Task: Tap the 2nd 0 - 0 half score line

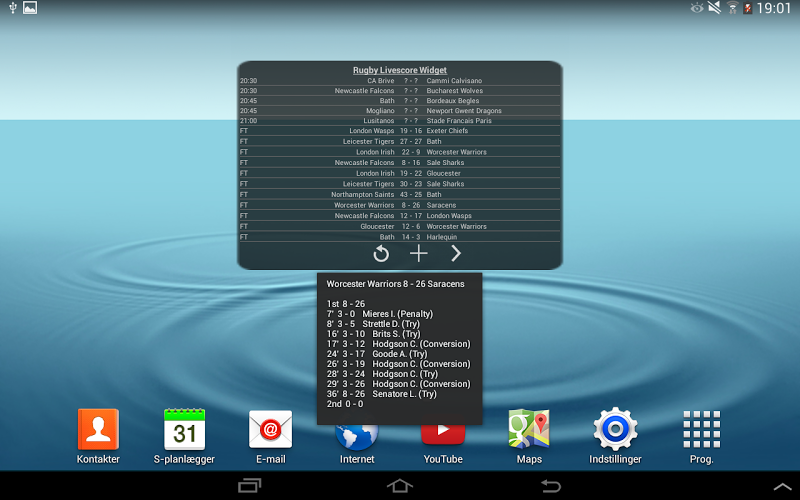Action: tap(345, 404)
